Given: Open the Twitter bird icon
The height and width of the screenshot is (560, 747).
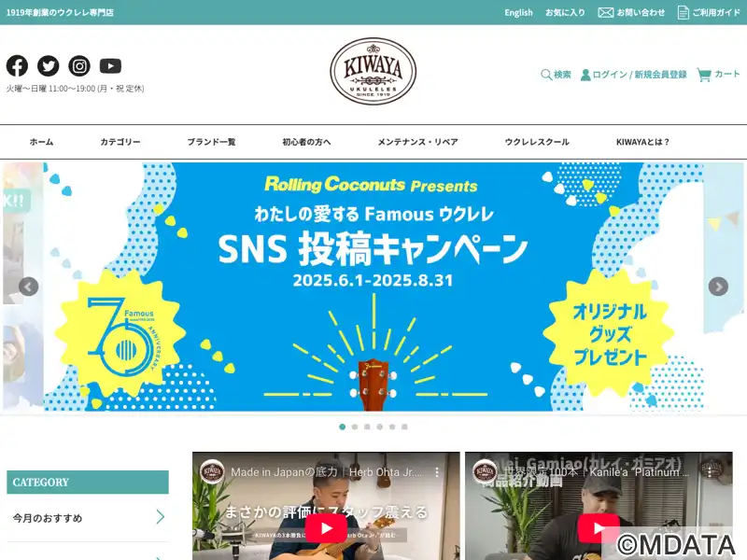Looking at the screenshot, I should pyautogui.click(x=49, y=65).
